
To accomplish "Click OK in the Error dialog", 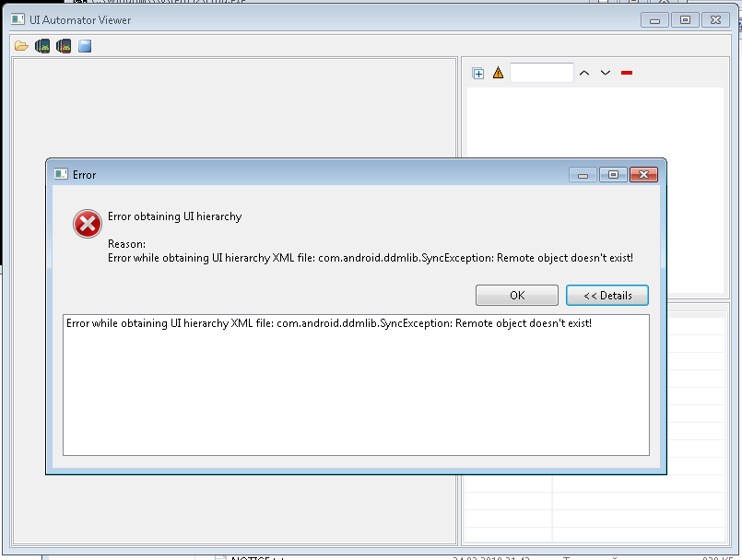I will [x=517, y=295].
